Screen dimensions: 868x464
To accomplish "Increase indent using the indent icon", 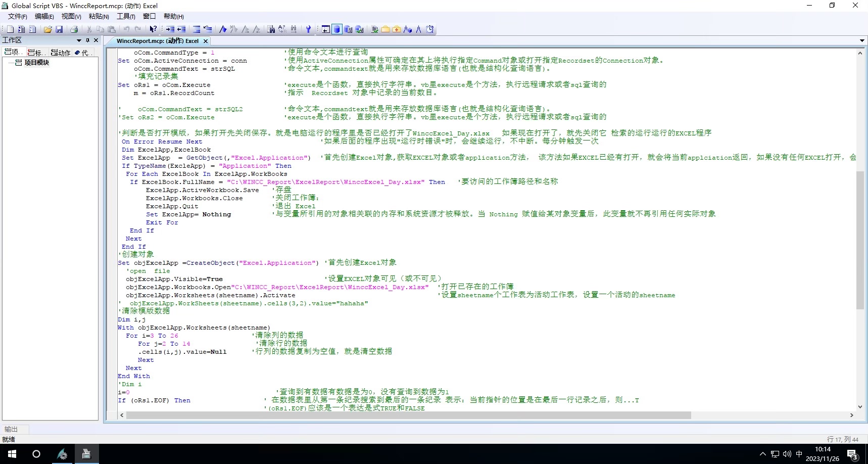I will click(170, 29).
